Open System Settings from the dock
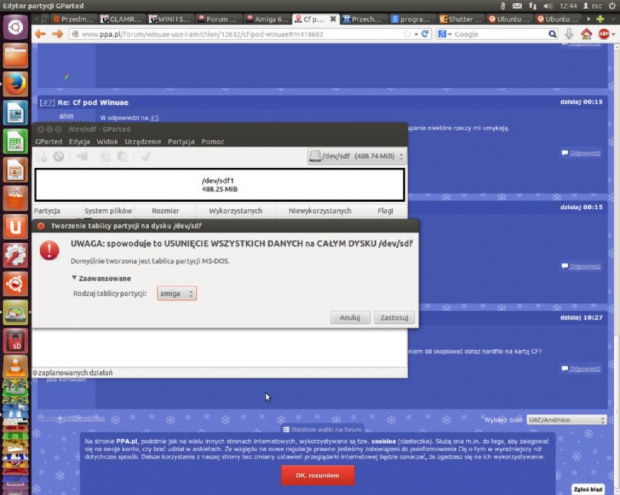The width and height of the screenshot is (620, 495). coord(15,255)
